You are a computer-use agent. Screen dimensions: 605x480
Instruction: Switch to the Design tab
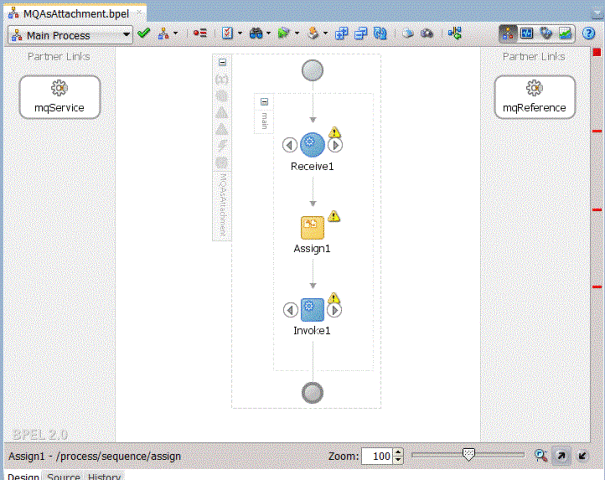point(23,477)
